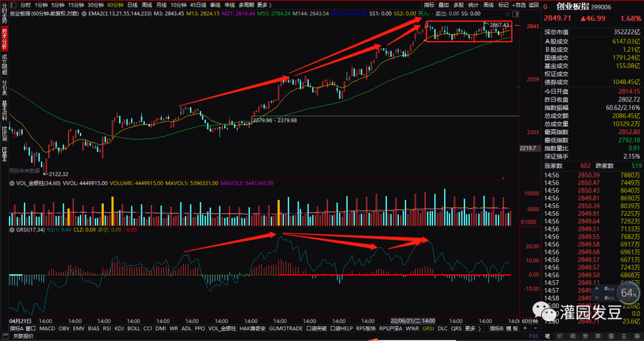Select the highlighted GRSI indicator tab
The height and width of the screenshot is (341, 644).
[428, 328]
